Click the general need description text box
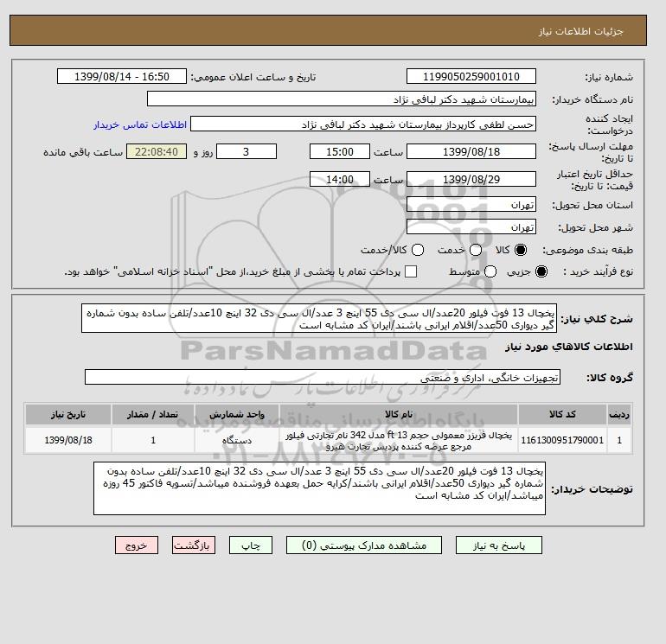 pos(319,318)
